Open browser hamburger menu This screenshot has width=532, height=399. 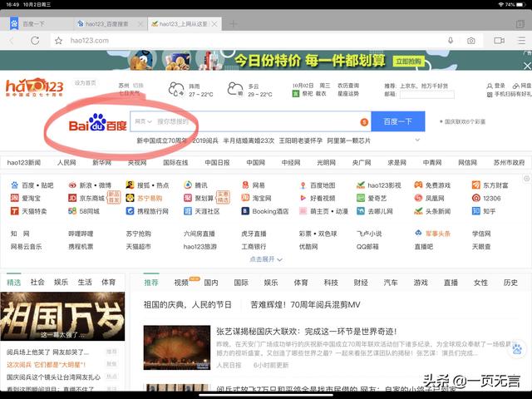click(521, 41)
